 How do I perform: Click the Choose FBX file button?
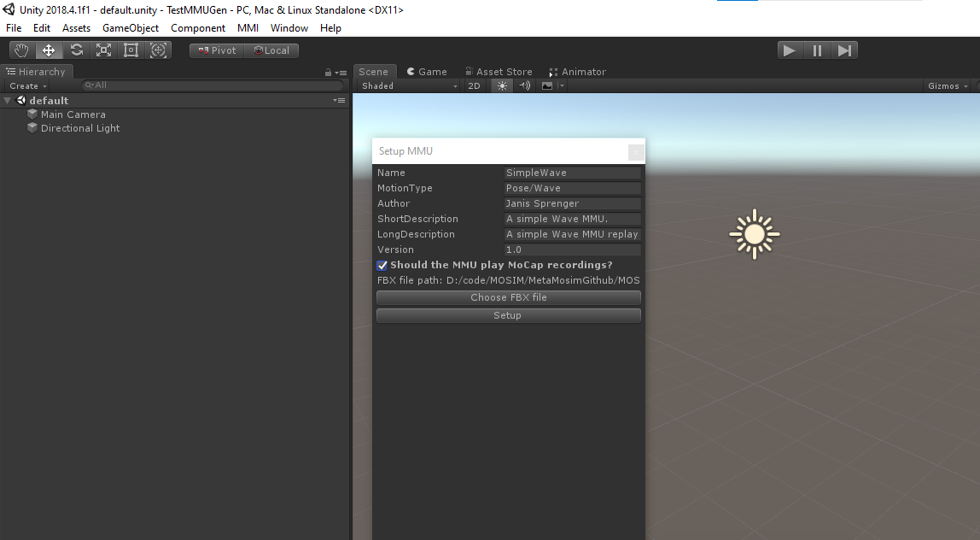[509, 297]
